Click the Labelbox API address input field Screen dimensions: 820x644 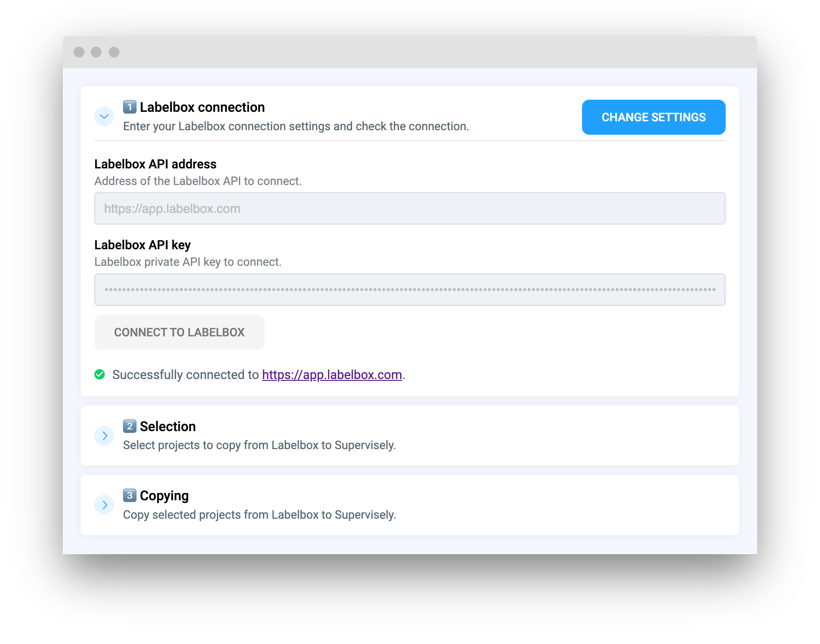[x=410, y=208]
